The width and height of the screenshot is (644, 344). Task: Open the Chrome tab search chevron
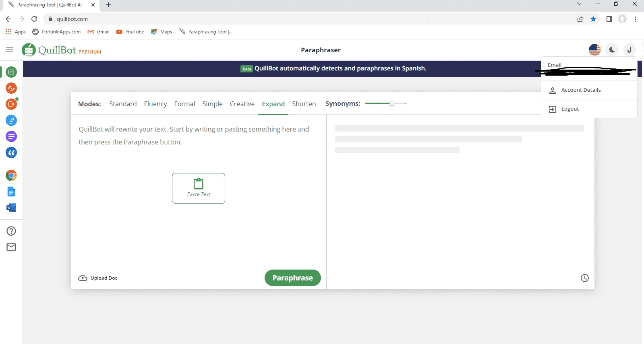tap(579, 4)
